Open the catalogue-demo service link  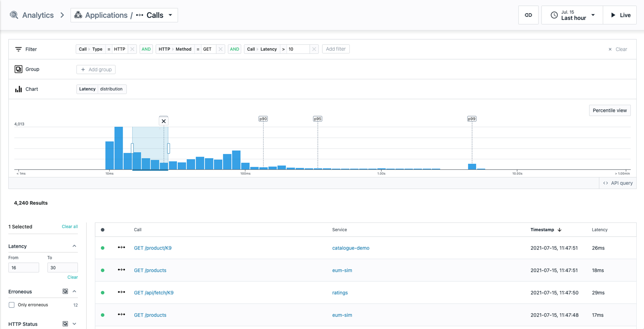[351, 248]
